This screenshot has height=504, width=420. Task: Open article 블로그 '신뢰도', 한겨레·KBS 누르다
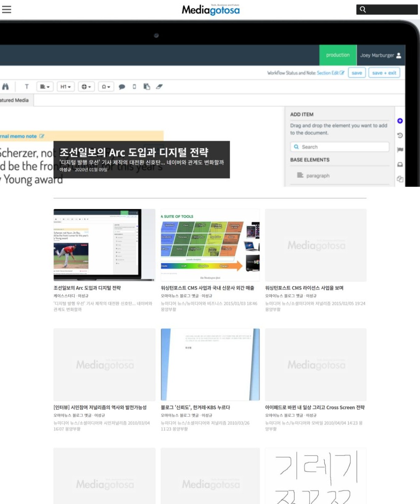pos(195,407)
